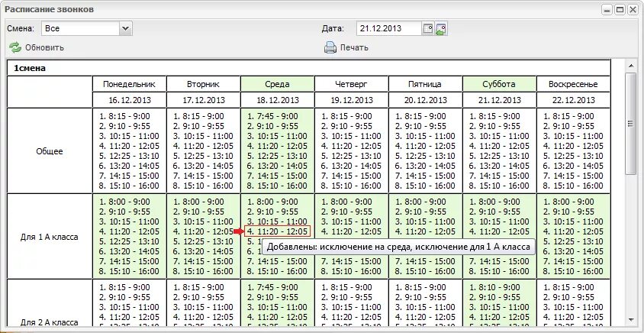The height and width of the screenshot is (333, 644).
Task: Close the Расписание звонков window
Action: 633,9
